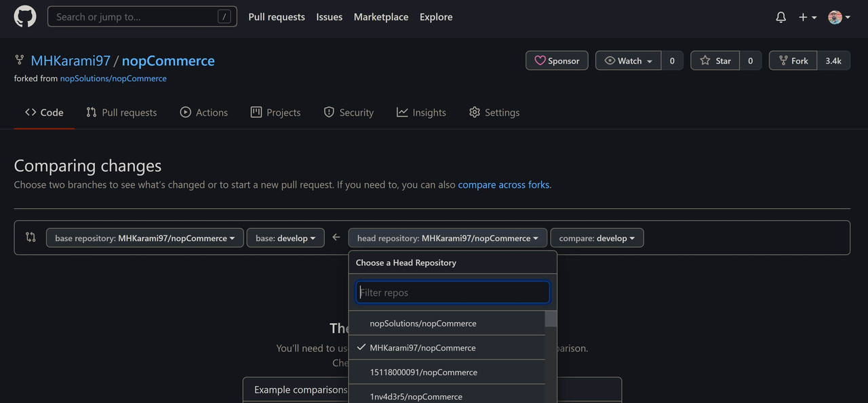Go to Explore
The image size is (868, 403).
[436, 17]
